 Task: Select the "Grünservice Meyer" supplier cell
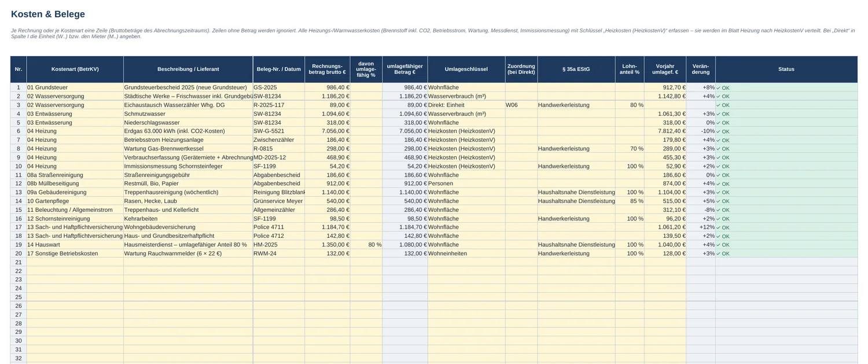(279, 201)
